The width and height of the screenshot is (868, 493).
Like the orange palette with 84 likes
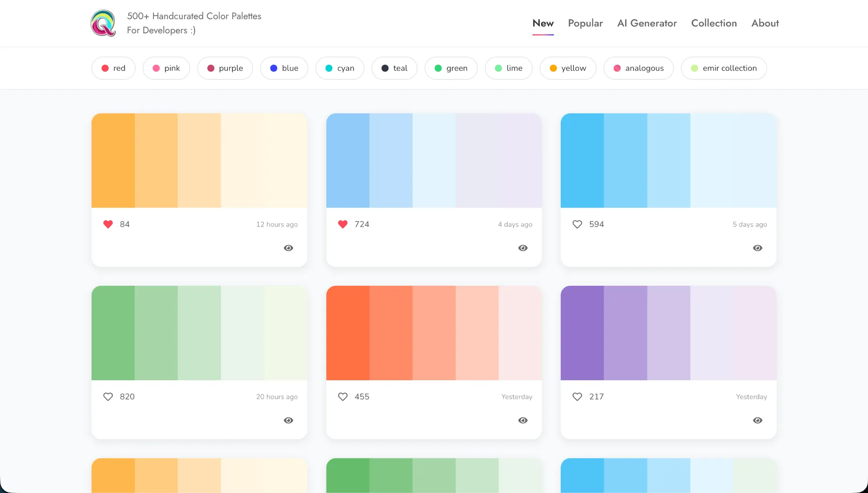[x=108, y=224]
